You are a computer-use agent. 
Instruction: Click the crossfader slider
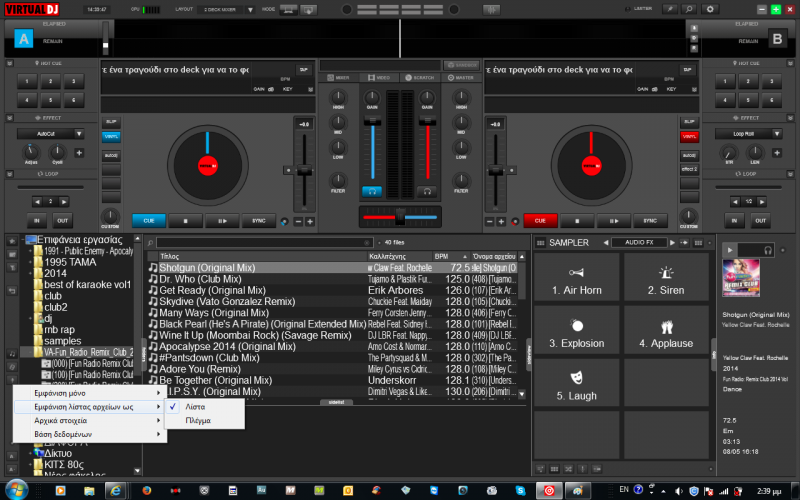[x=399, y=217]
